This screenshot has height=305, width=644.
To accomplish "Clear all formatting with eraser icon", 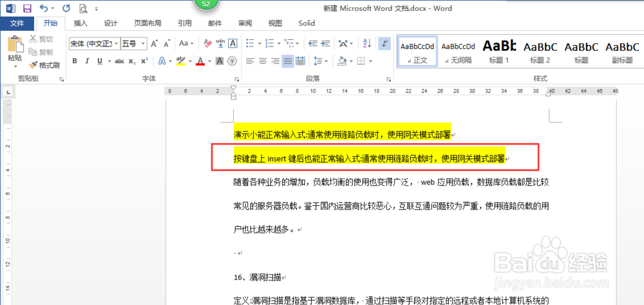I will (208, 43).
